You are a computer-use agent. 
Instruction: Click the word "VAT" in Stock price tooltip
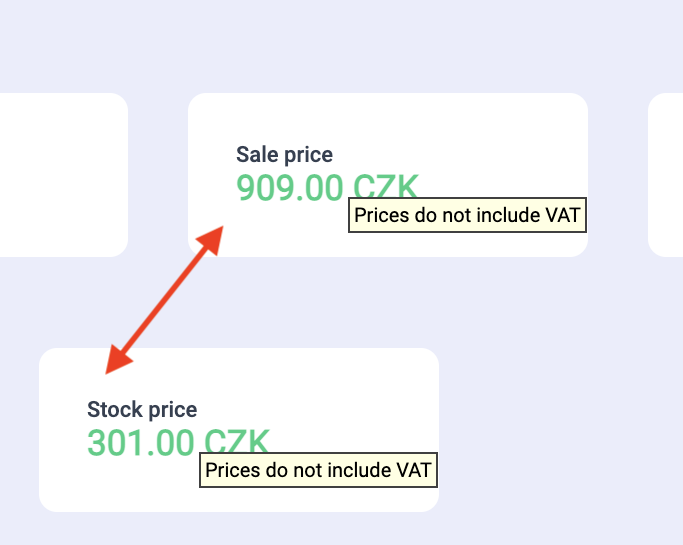[x=414, y=470]
